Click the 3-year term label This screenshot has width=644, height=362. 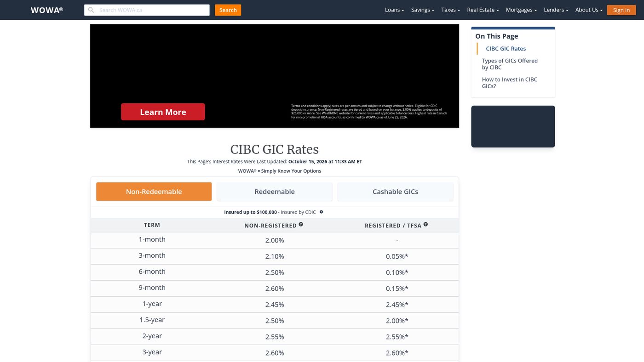[152, 352]
